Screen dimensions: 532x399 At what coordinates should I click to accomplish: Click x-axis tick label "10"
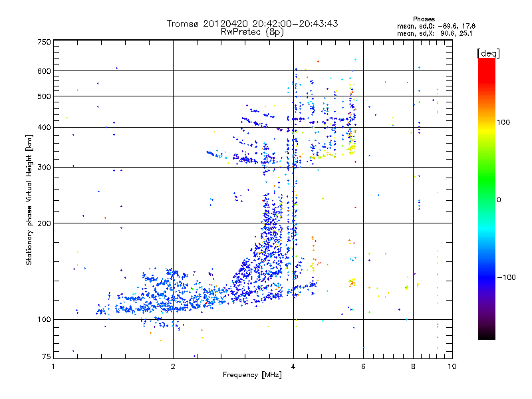(452, 366)
